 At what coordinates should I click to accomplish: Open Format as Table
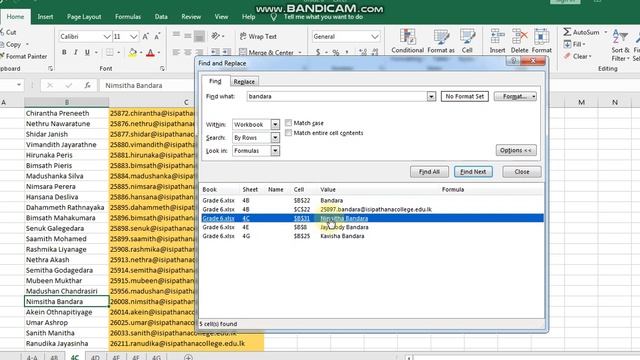(441, 41)
